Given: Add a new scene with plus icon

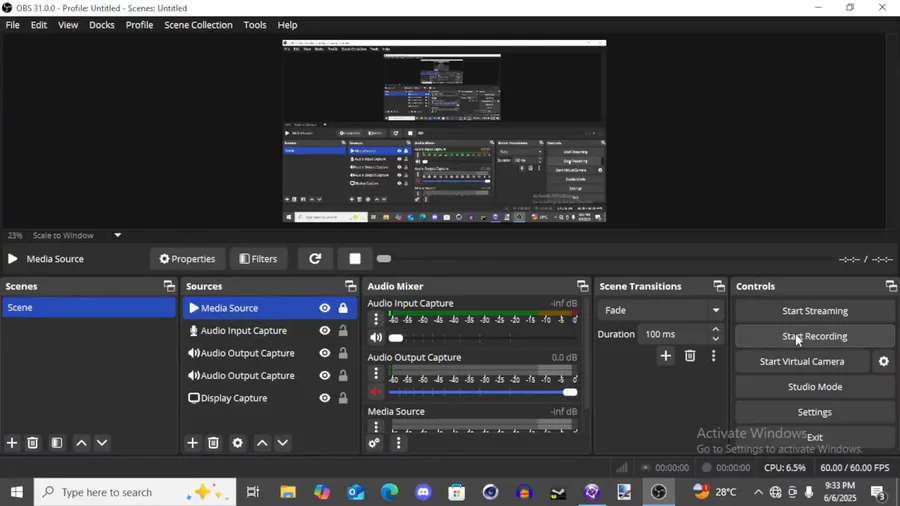Looking at the screenshot, I should [11, 443].
